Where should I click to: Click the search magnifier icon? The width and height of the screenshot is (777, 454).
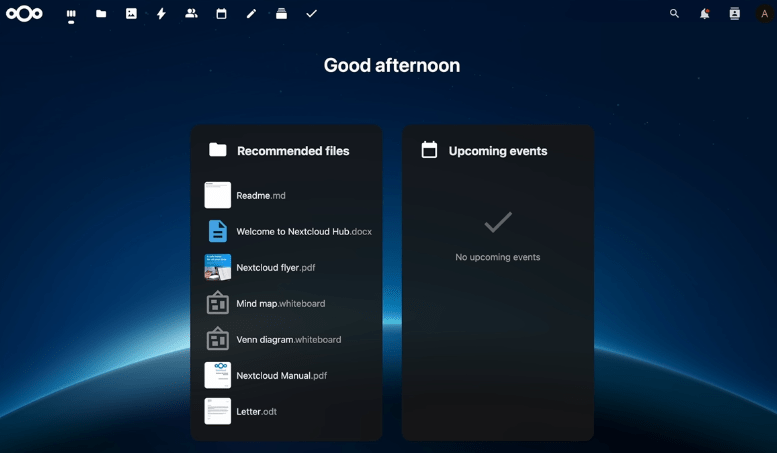(x=674, y=14)
